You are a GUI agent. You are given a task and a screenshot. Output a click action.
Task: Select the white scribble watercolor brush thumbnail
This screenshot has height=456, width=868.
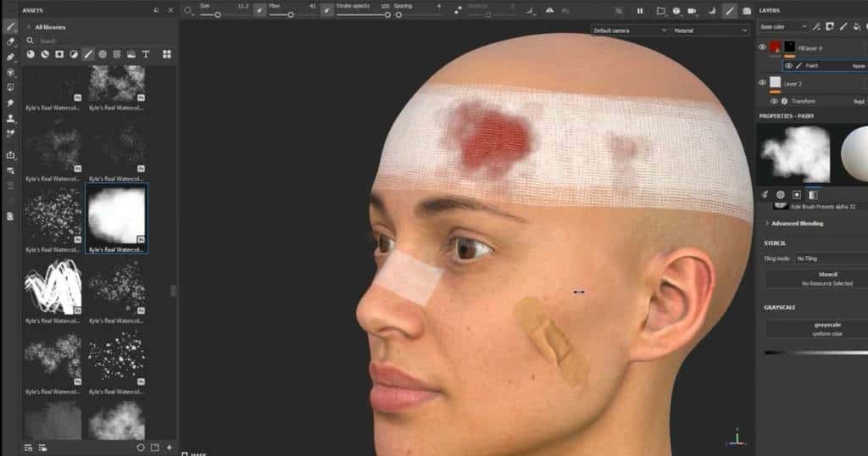point(53,286)
